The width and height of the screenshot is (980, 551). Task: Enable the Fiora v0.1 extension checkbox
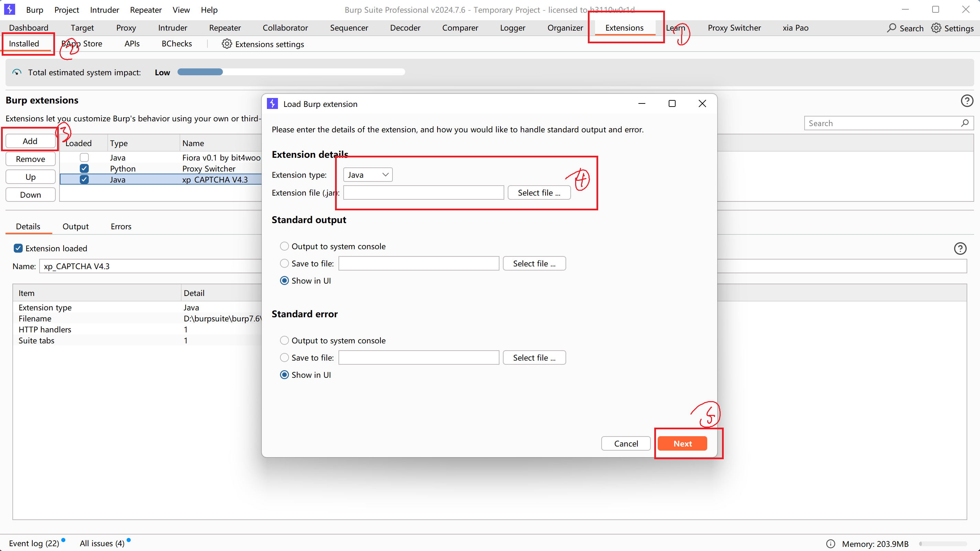click(x=84, y=157)
